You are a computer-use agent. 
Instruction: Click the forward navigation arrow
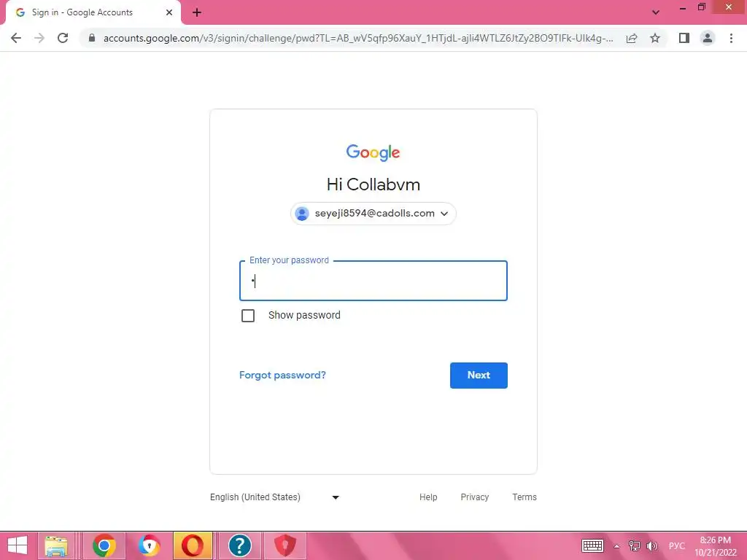39,38
